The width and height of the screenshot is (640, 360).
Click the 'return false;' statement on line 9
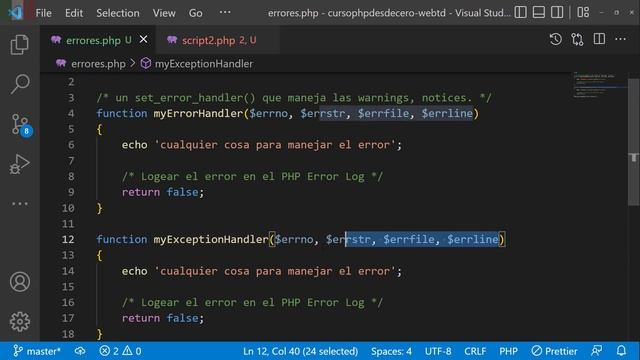162,192
